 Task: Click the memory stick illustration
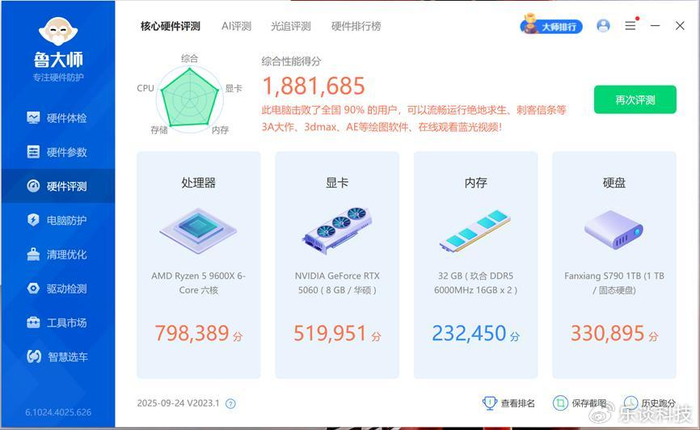pyautogui.click(x=475, y=230)
